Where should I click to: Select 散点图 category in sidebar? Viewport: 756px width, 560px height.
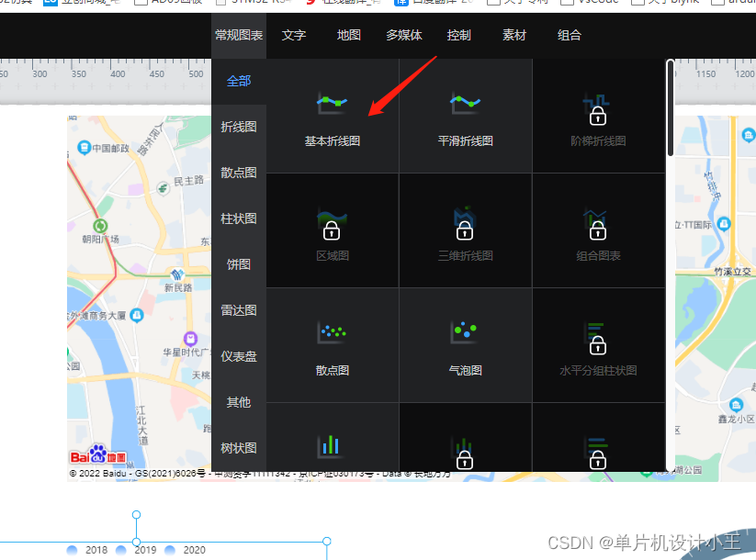pyautogui.click(x=239, y=173)
